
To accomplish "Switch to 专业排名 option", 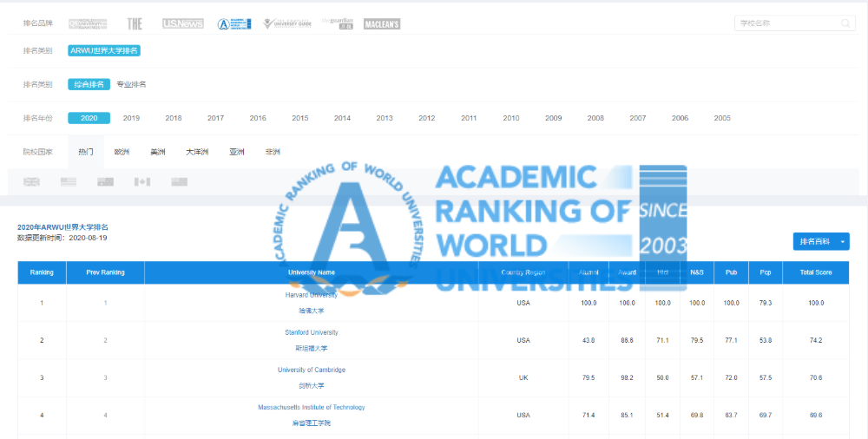I will [x=131, y=84].
